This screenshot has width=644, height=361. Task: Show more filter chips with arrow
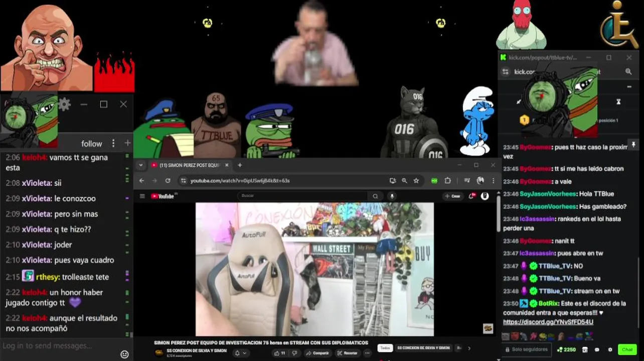469,348
